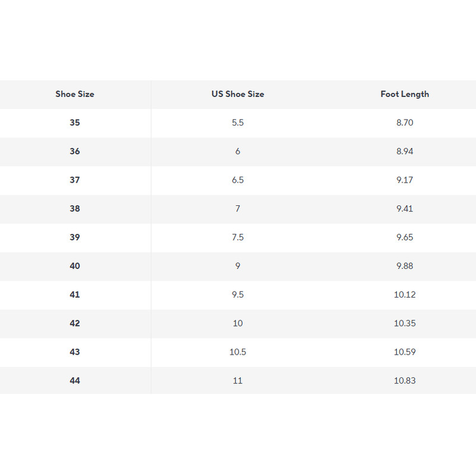The width and height of the screenshot is (476, 476).
Task: Select shoe size 35 cell
Action: (x=75, y=123)
